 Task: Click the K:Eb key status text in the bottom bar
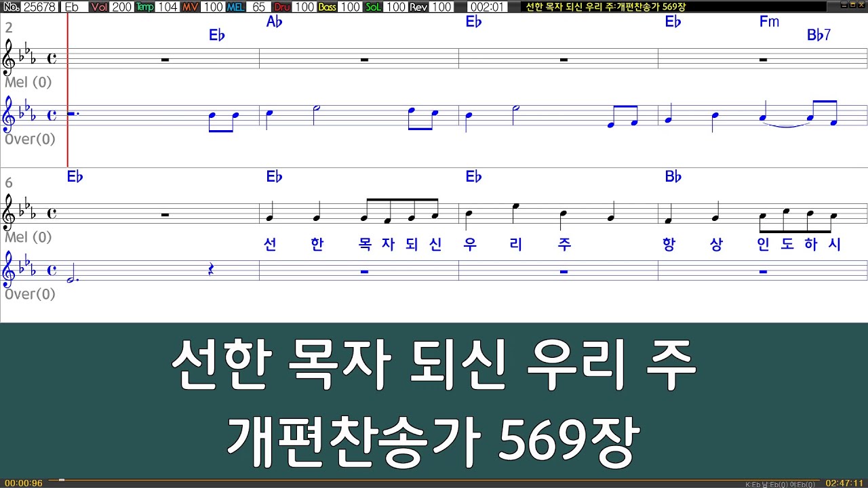coord(780,484)
